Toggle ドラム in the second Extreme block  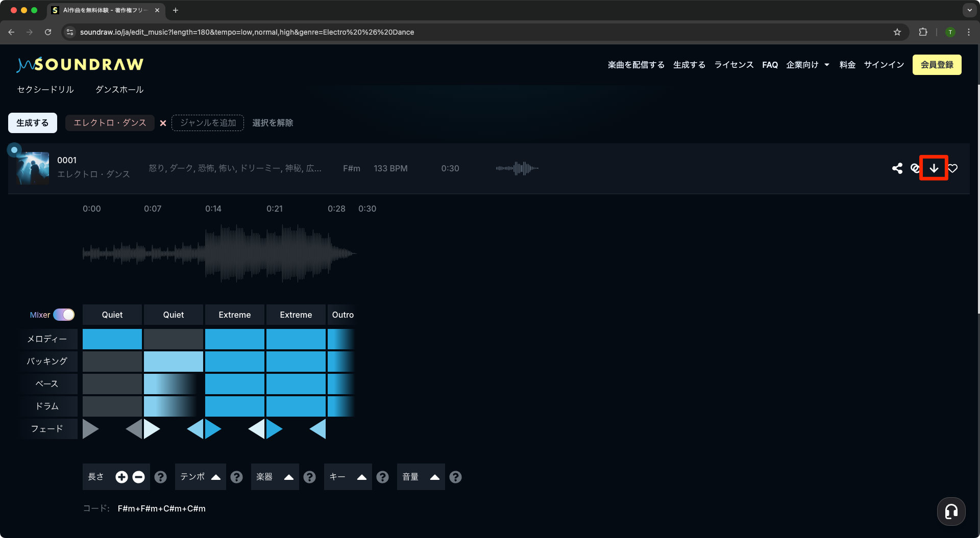click(x=296, y=406)
